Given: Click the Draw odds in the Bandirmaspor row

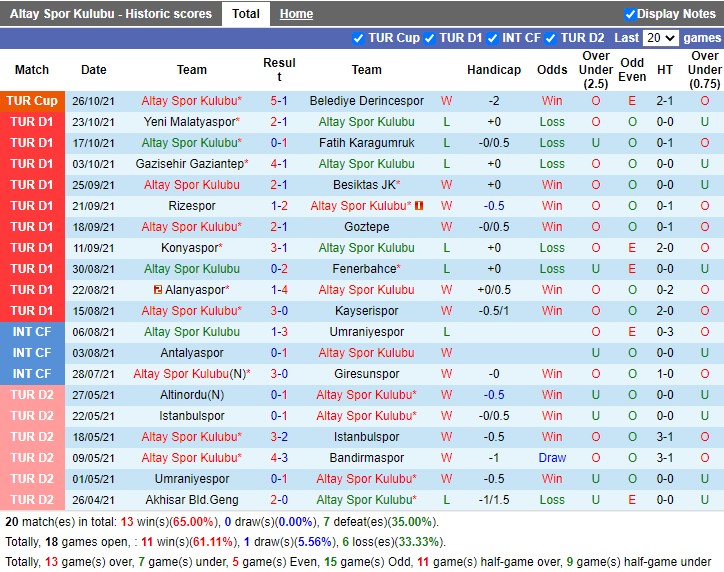Looking at the screenshot, I should pos(552,458).
